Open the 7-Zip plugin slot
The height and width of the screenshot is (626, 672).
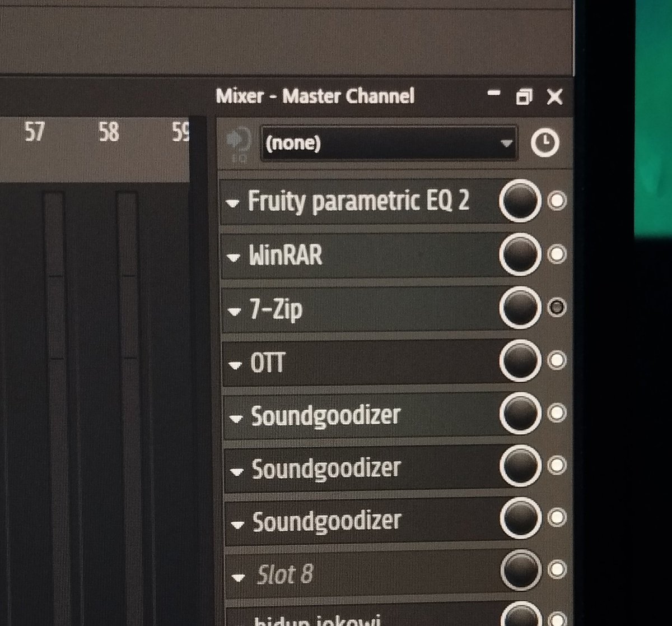(x=276, y=309)
